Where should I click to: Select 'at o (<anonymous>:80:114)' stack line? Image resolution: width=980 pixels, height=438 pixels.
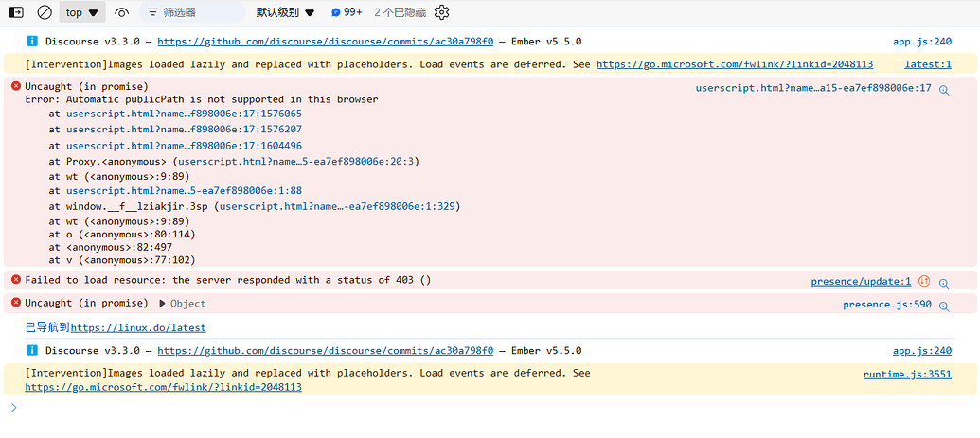[x=122, y=235]
